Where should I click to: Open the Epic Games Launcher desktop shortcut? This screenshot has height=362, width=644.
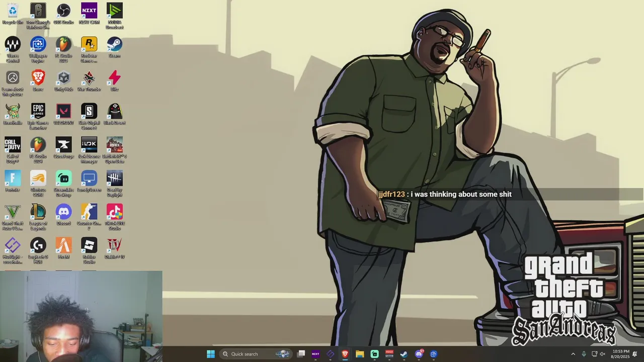38,117
